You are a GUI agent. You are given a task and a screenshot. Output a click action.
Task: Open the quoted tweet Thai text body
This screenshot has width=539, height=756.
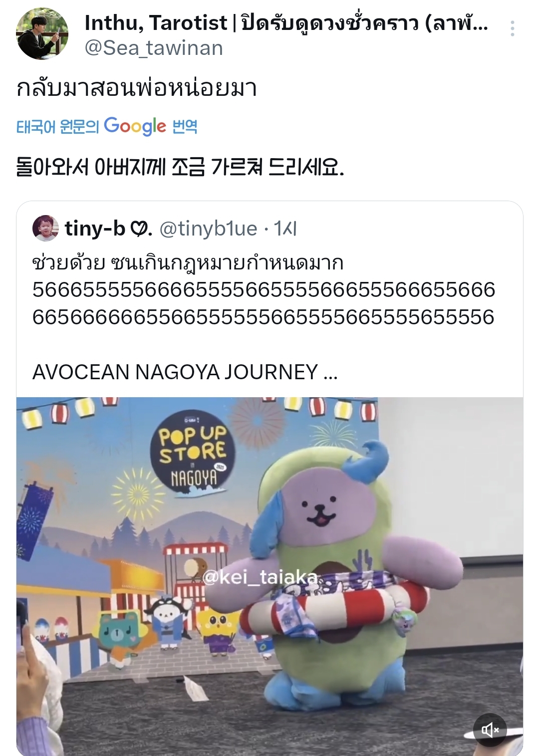coord(188,262)
